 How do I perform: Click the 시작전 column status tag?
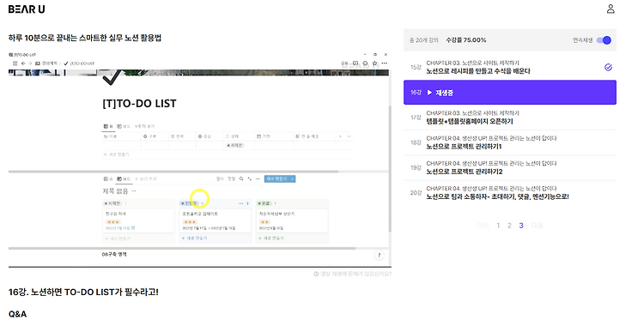click(x=112, y=203)
